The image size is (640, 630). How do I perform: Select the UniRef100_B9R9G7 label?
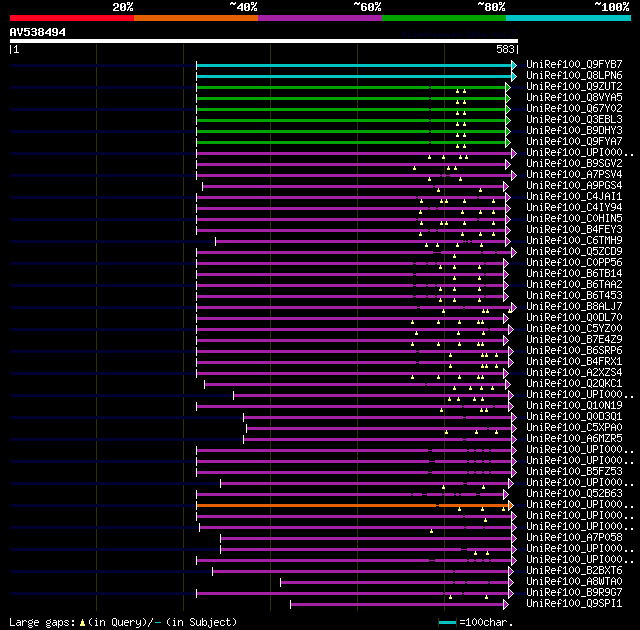click(574, 593)
